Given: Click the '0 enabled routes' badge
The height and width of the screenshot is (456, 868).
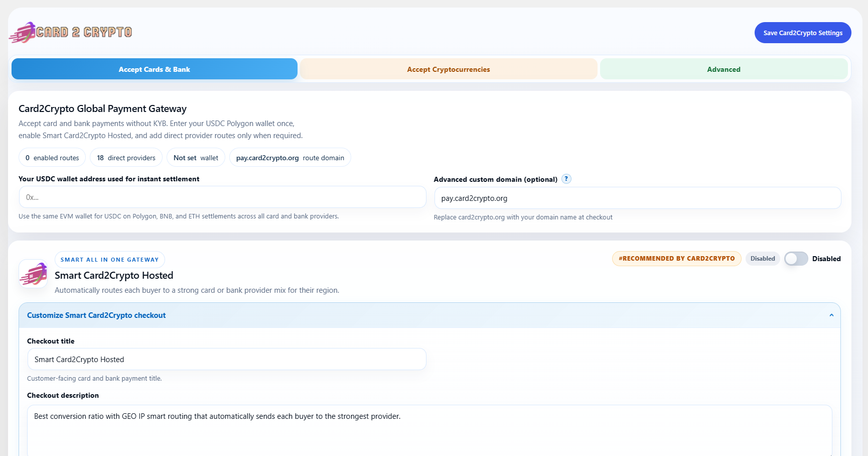Looking at the screenshot, I should (52, 158).
